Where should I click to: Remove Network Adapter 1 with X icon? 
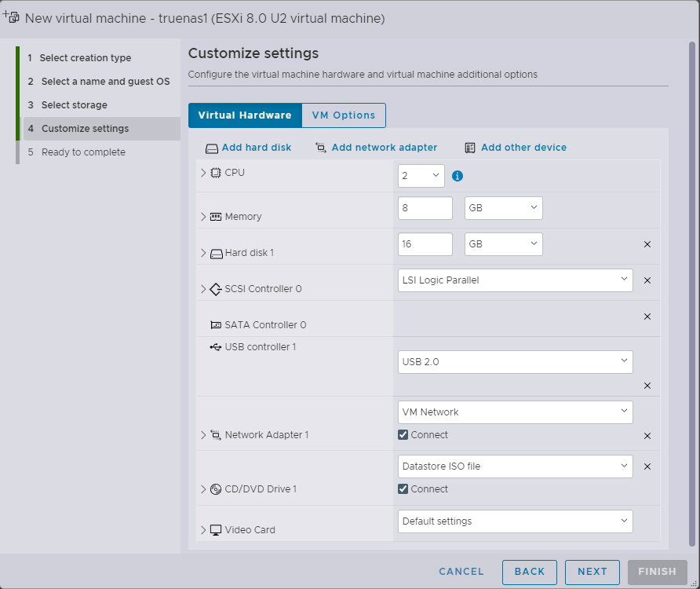coord(647,436)
